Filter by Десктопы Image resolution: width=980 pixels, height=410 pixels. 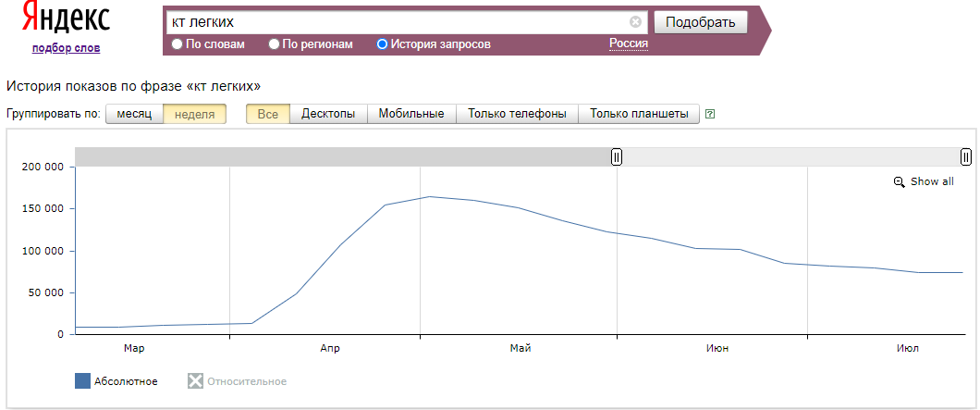328,114
